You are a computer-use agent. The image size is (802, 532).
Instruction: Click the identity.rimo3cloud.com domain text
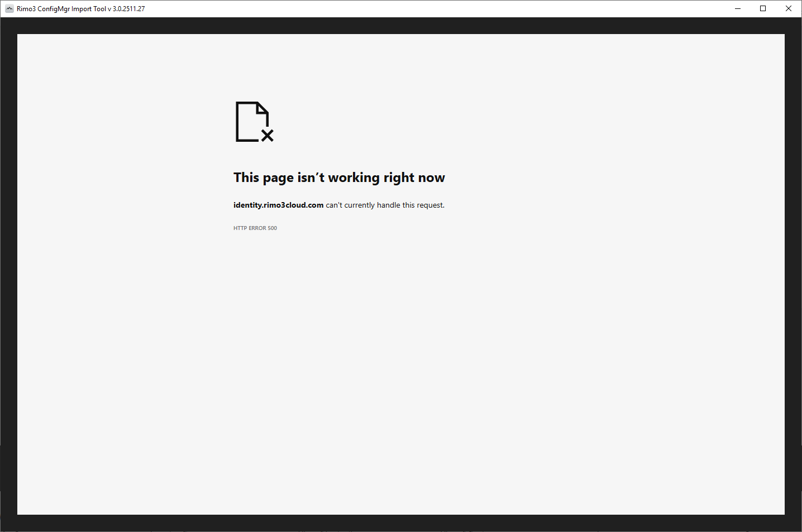(x=278, y=205)
